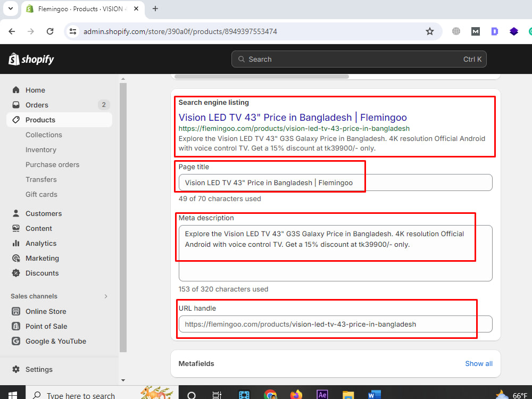Click the Page title input field

point(335,182)
